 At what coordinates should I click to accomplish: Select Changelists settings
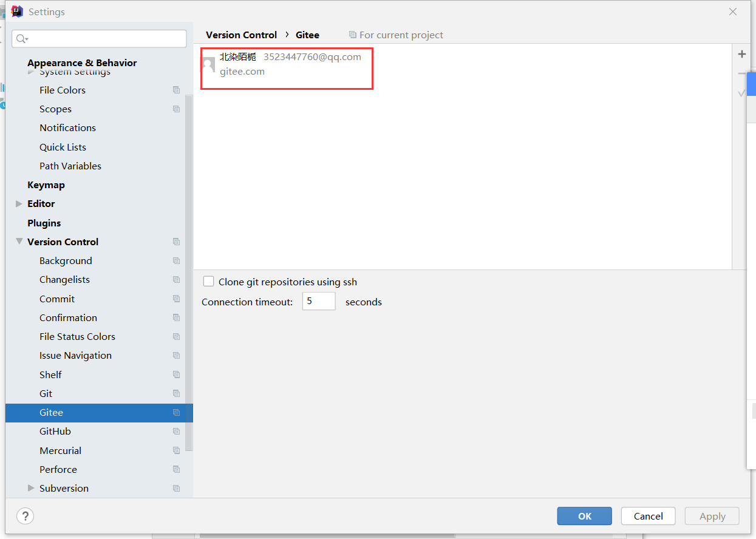(x=64, y=280)
